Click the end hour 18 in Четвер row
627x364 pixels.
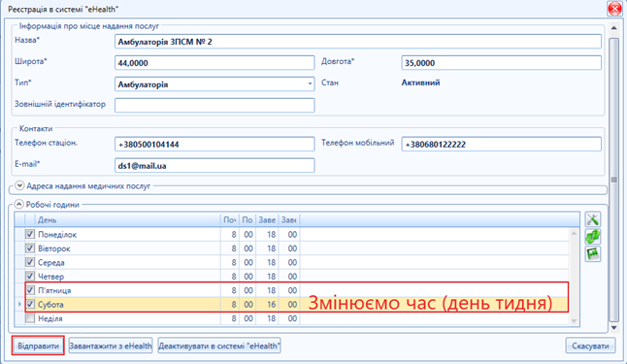[x=271, y=277]
